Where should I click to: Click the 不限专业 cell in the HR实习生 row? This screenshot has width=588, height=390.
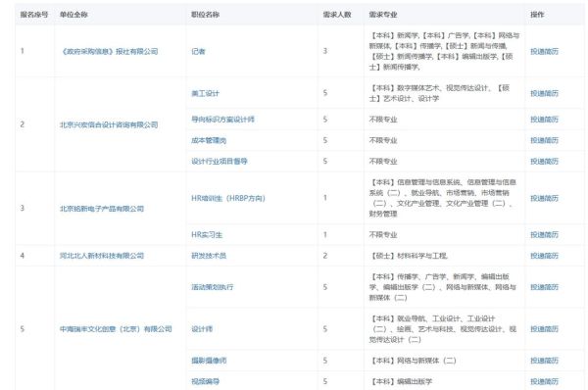(383, 235)
